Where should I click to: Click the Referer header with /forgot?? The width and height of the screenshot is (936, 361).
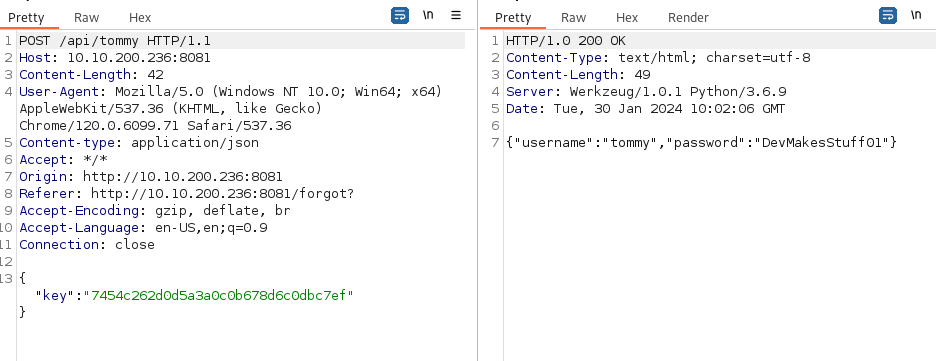187,194
